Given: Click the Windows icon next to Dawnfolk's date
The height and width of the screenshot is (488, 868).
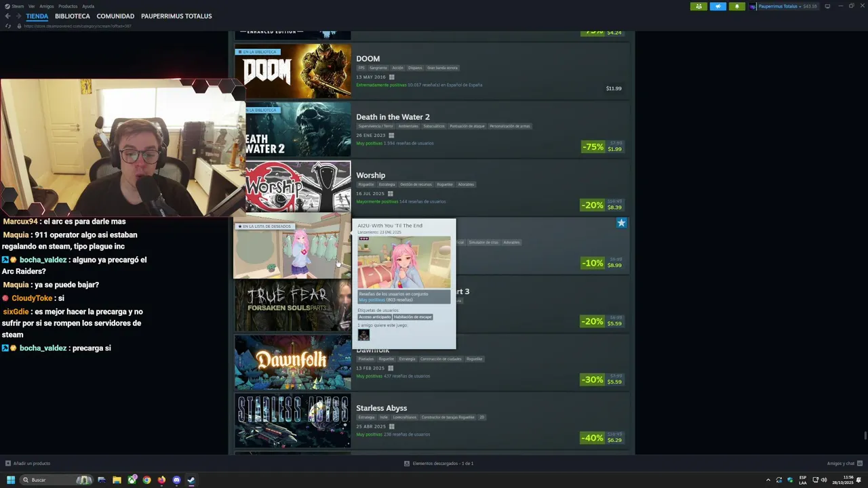Looking at the screenshot, I should (391, 368).
